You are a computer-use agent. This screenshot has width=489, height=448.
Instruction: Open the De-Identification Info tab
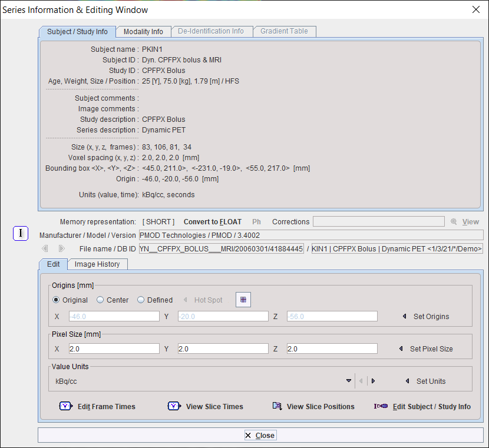[x=211, y=31]
